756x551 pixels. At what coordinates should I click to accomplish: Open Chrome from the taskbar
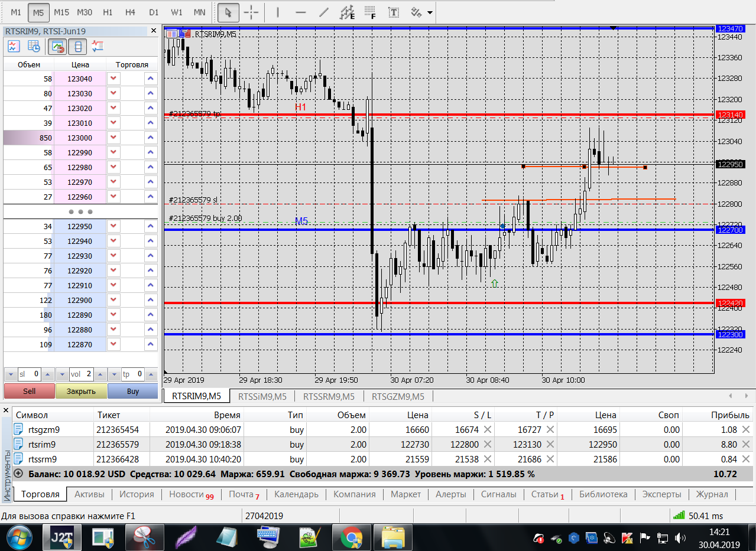point(351,538)
